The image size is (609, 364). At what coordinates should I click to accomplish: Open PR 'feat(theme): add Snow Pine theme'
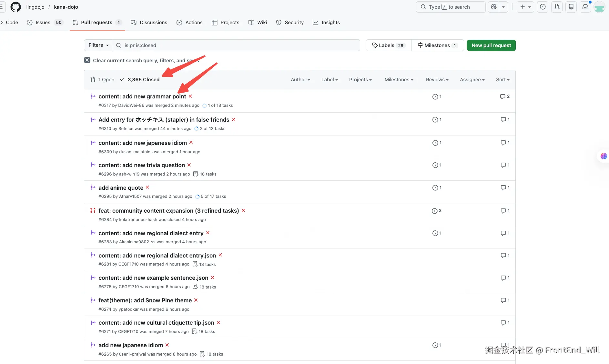click(145, 300)
